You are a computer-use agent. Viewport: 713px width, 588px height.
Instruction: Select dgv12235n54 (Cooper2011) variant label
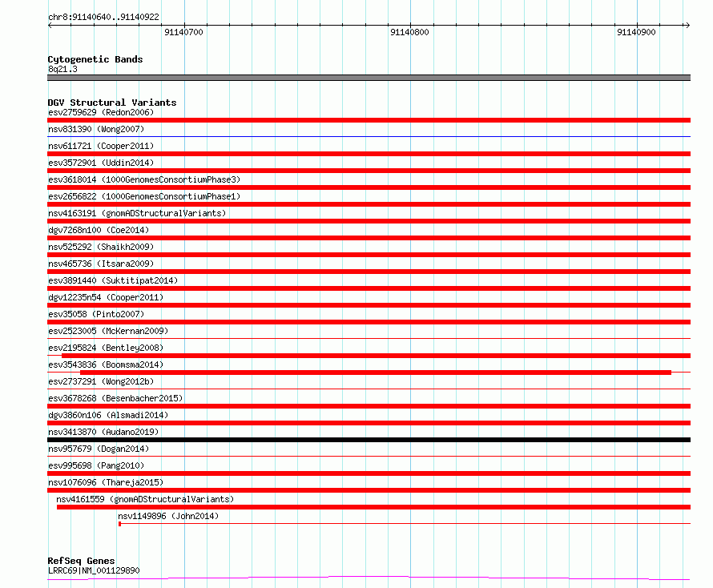point(106,297)
